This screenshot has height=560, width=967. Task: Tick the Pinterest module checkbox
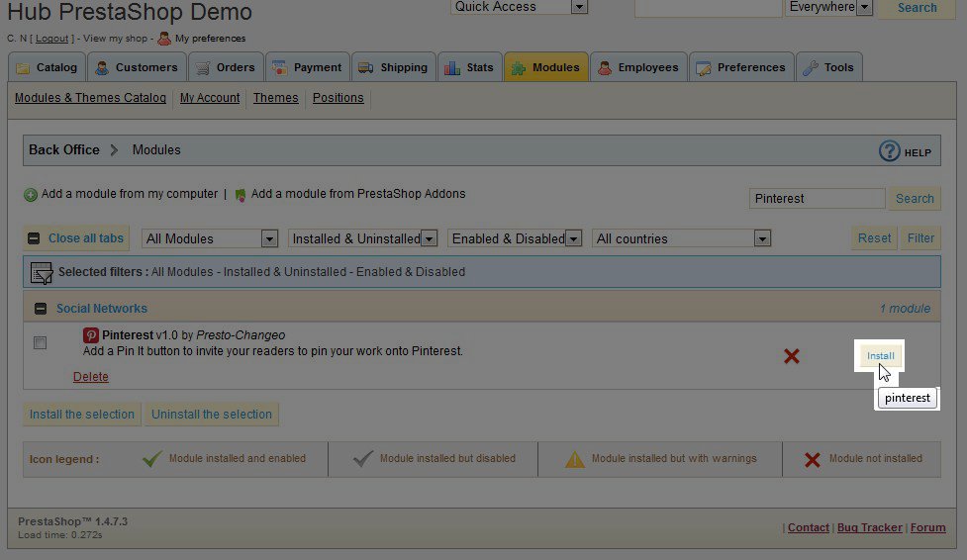(40, 343)
